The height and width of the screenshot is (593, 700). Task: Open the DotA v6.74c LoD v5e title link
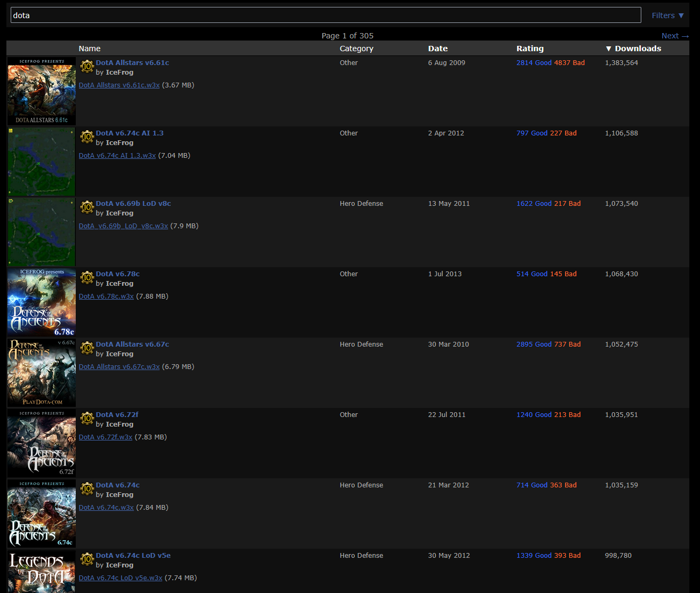133,555
